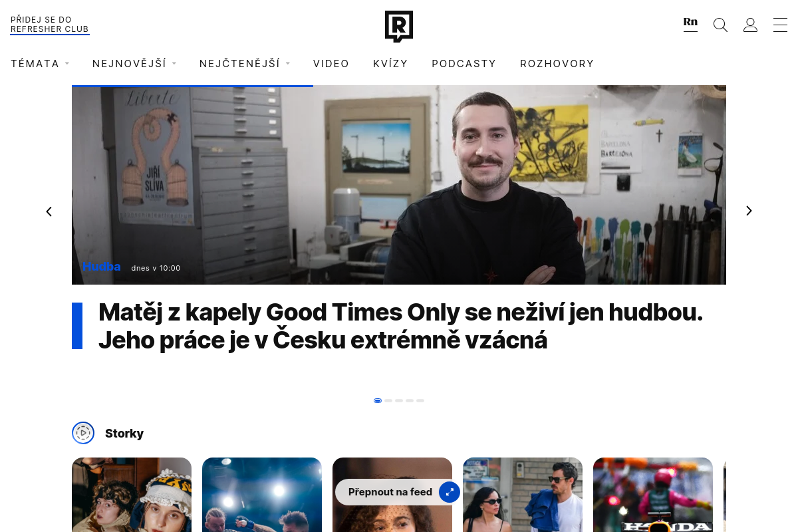The height and width of the screenshot is (532, 798).
Task: Open the featured article hero image
Action: coord(399,185)
